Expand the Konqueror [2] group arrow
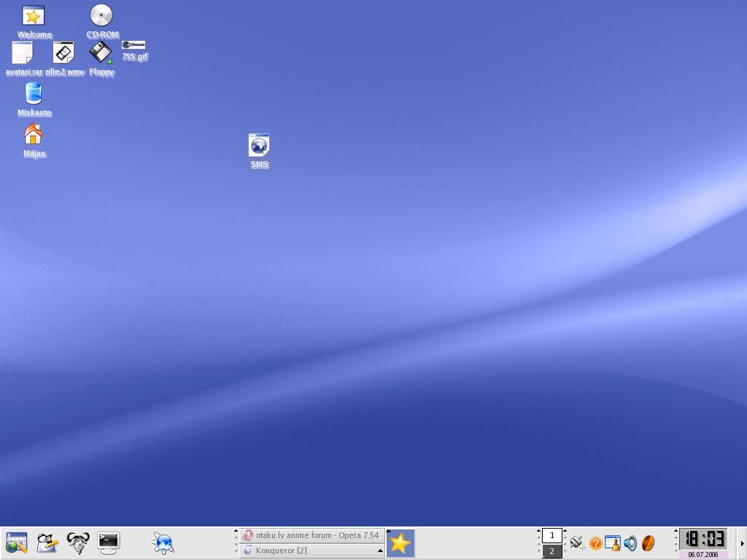The height and width of the screenshot is (560, 747). coord(380,551)
